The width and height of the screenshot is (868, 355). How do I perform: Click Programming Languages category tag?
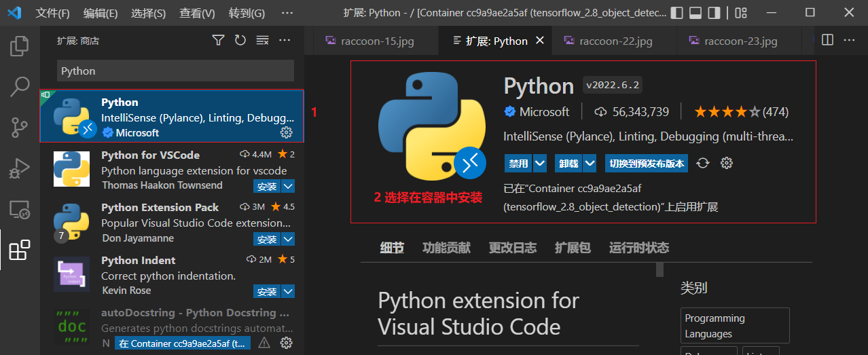coord(735,326)
